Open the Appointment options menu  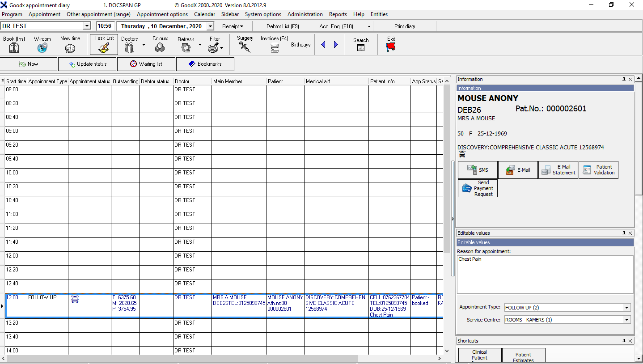pyautogui.click(x=162, y=14)
